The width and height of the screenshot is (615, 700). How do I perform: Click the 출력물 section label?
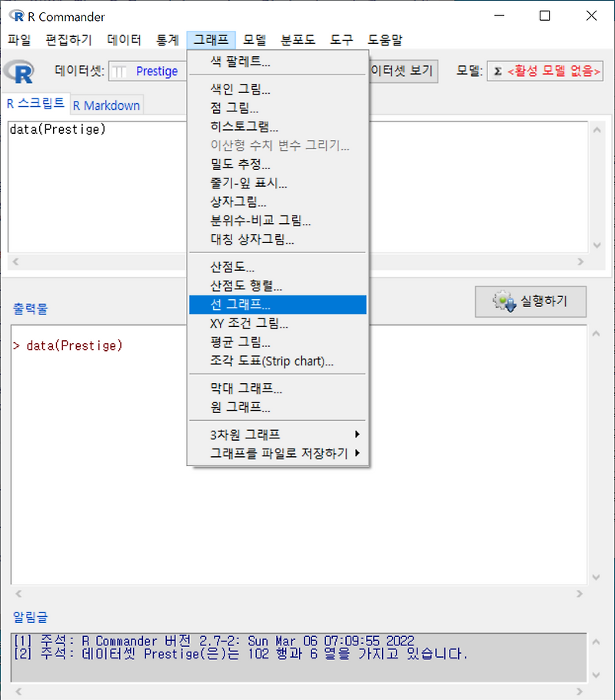[x=30, y=308]
